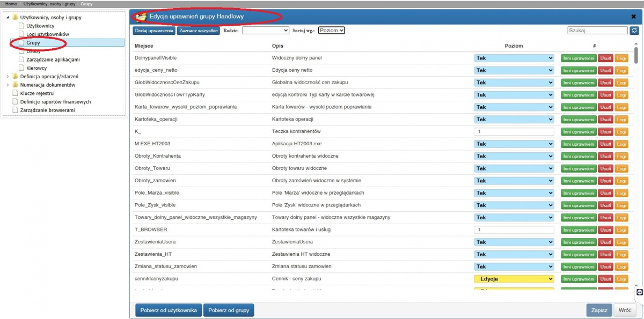
Task: Close the permissions dialog with X
Action: 633,17
